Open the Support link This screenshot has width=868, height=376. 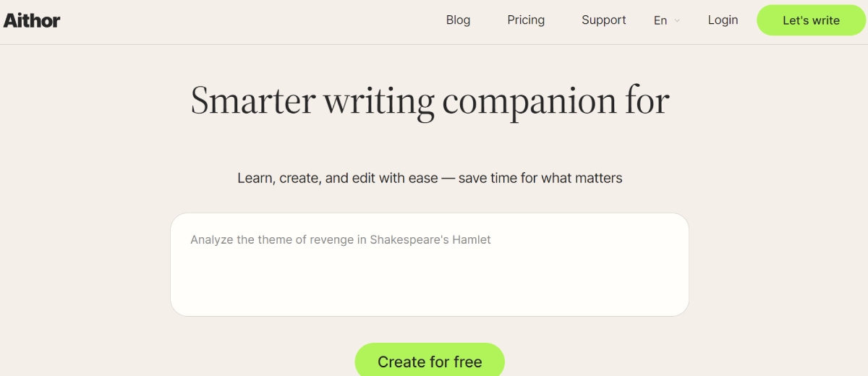[603, 20]
